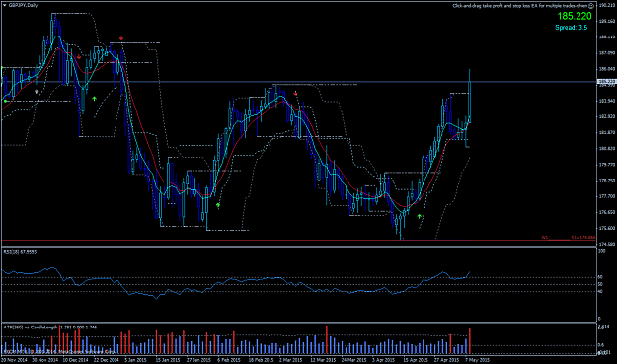Screen dimensions: 617x364
Task: Click the RSI scale value 100
Action: [601, 251]
